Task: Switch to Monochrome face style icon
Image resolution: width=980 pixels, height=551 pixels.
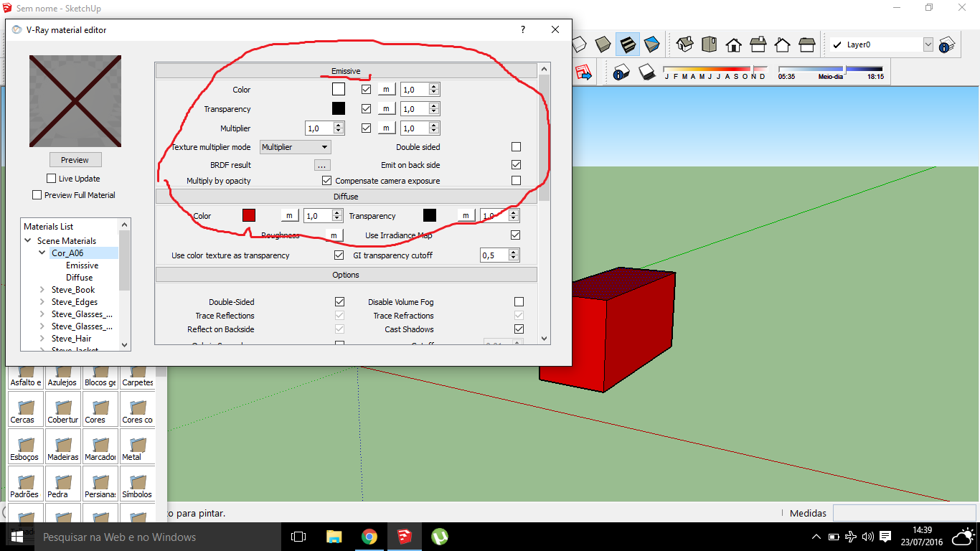Action: (652, 44)
